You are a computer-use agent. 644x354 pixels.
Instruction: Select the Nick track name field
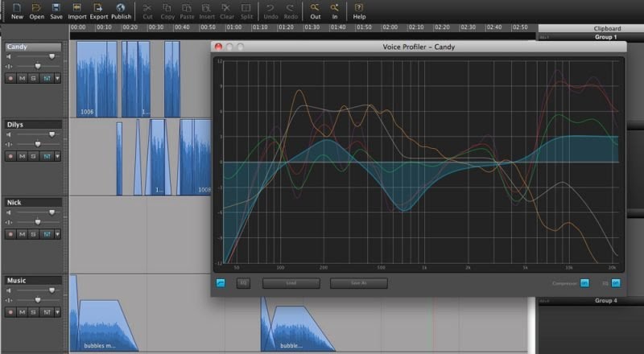click(x=33, y=203)
